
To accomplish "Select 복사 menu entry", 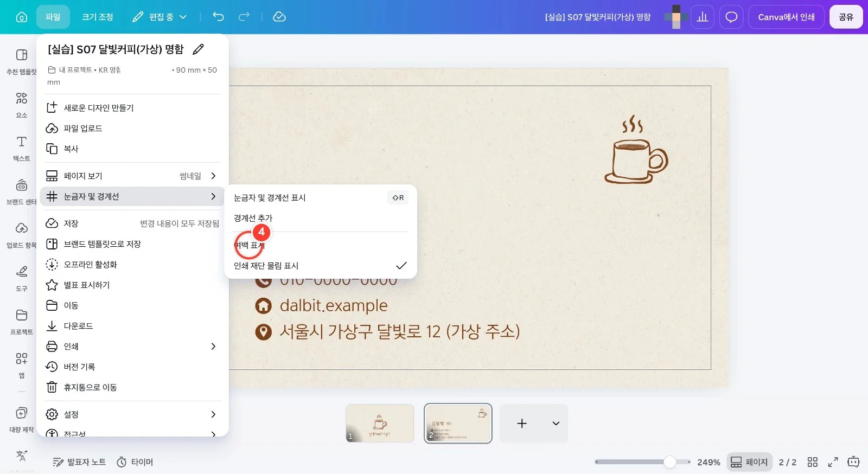I will point(132,149).
